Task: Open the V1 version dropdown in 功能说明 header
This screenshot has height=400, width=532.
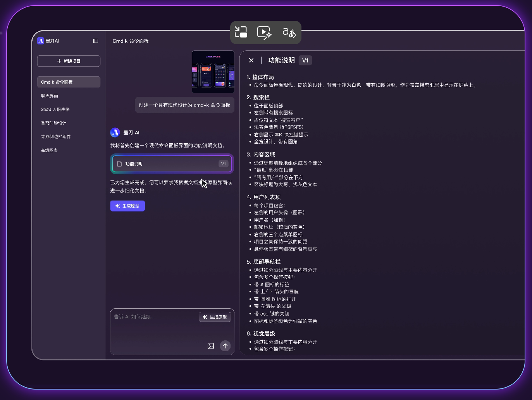Action: tap(305, 60)
